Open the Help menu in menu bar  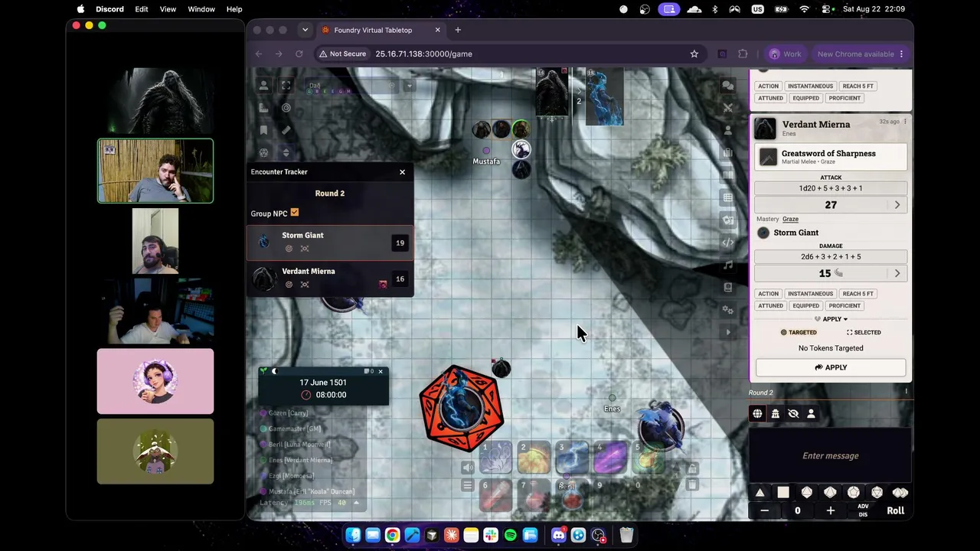point(234,9)
